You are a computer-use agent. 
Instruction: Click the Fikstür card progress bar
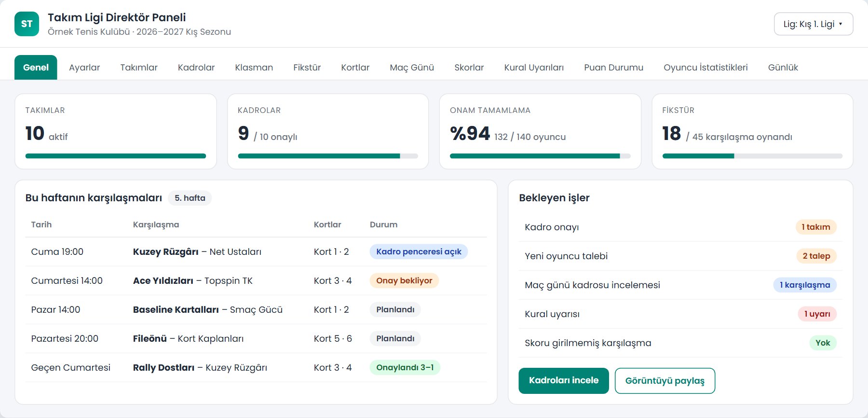[752, 156]
